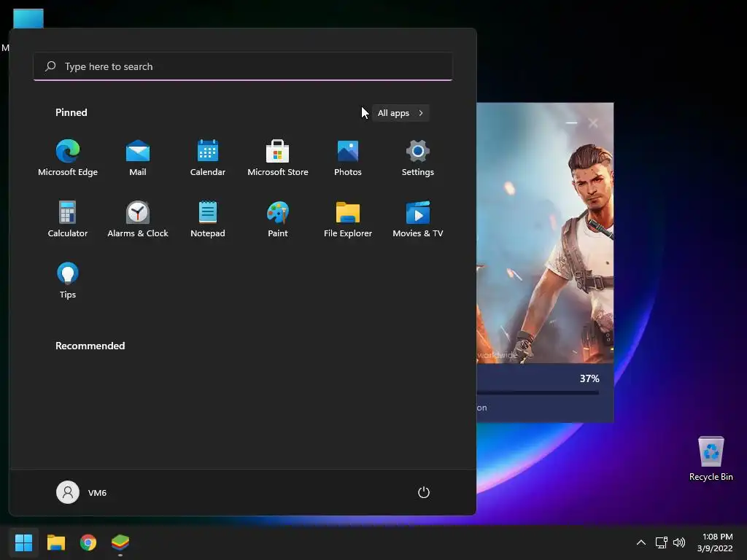Open Google Chrome from the taskbar

click(x=88, y=542)
